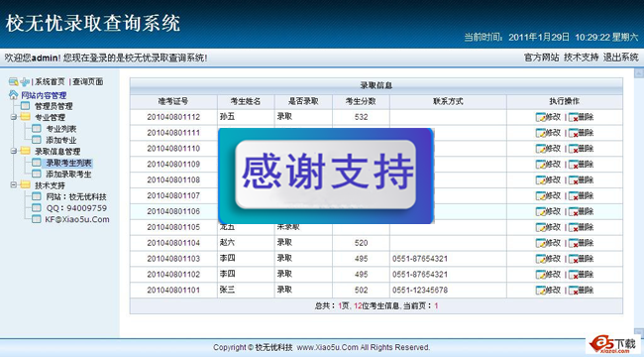Click the QQ：94009759 tree entry
The image size is (644, 357).
76,208
